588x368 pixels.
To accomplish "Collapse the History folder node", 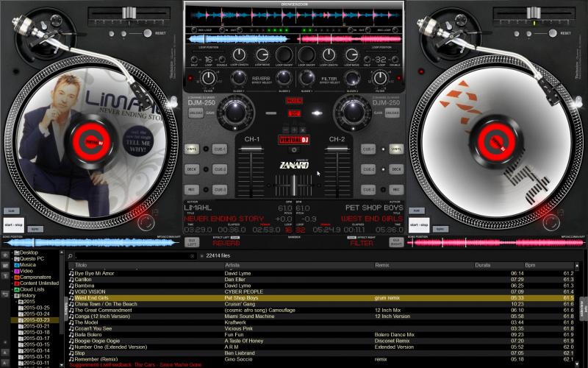I will [x=12, y=296].
